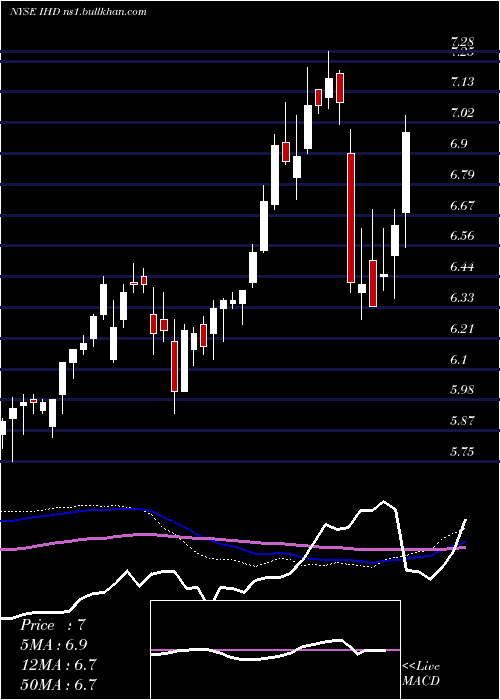Click the 6.9 price axis label
500x700 pixels.
pyautogui.click(x=459, y=144)
